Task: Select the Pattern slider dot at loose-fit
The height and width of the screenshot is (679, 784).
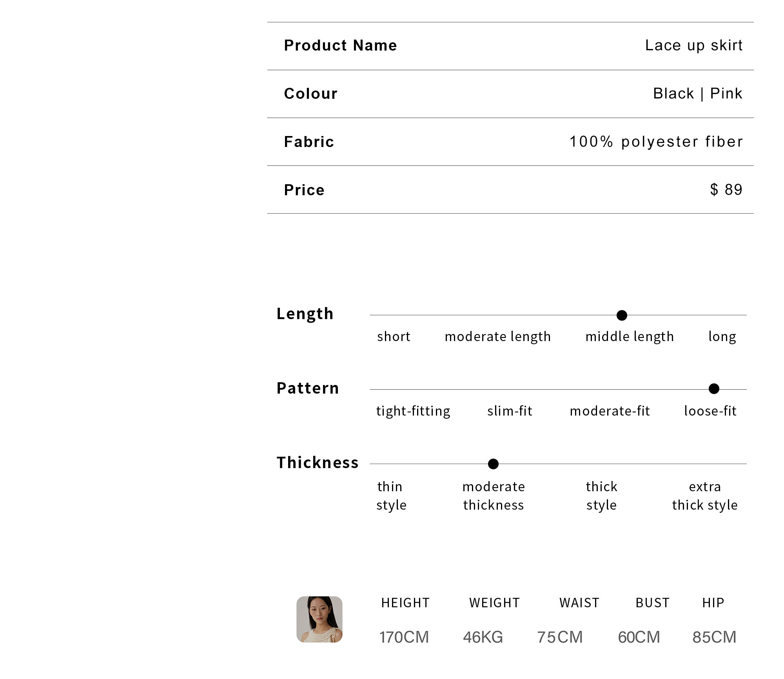Action: [x=714, y=389]
